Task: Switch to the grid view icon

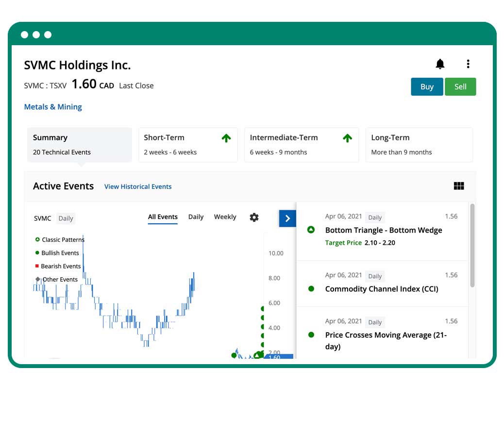Action: point(459,186)
